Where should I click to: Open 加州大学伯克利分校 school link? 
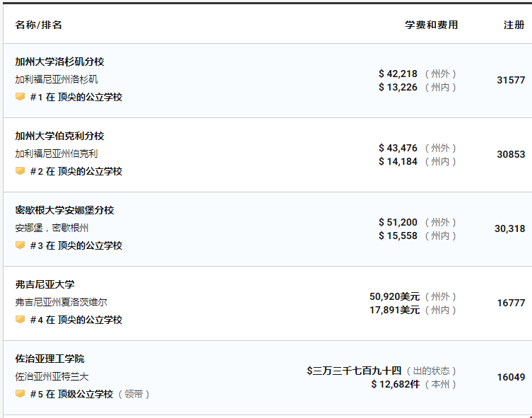[x=60, y=137]
